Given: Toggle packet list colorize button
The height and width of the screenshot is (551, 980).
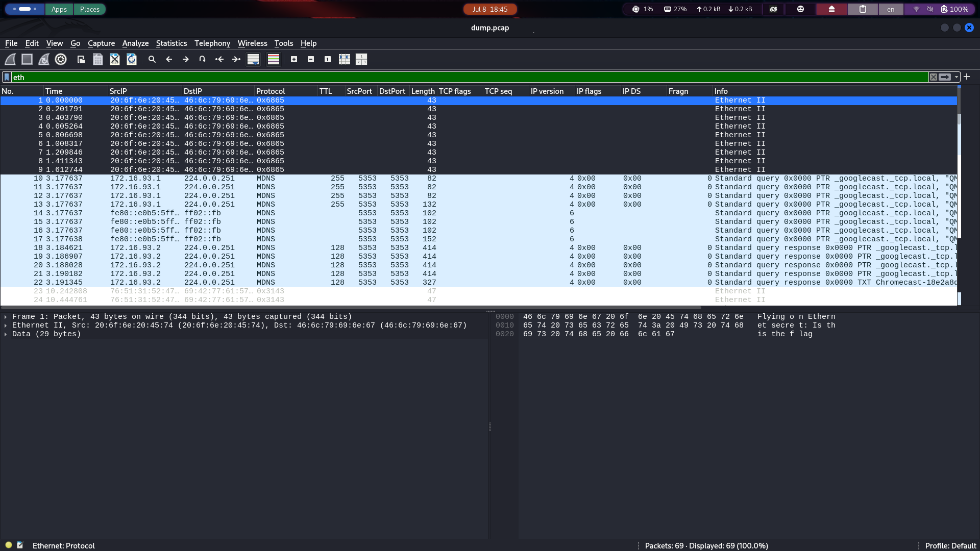Looking at the screenshot, I should click(274, 60).
